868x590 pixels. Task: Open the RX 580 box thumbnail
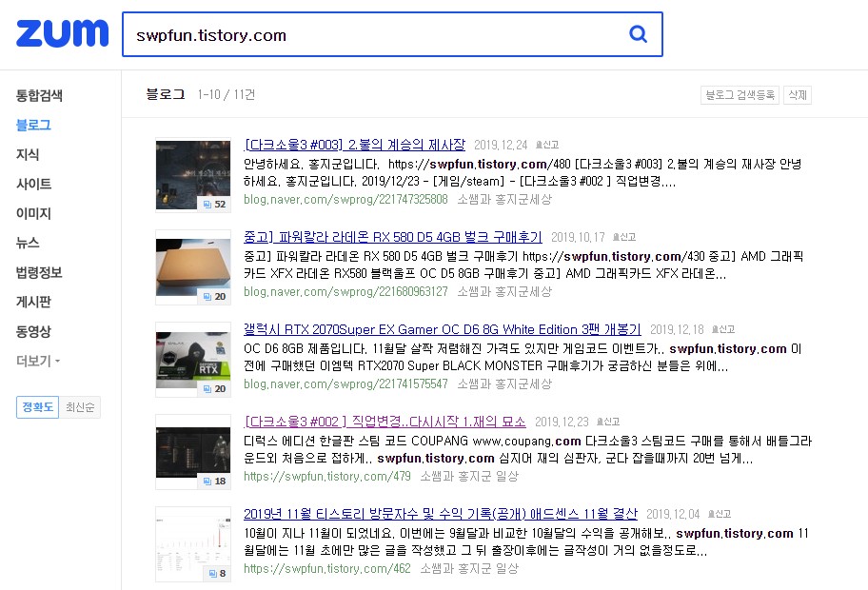coord(193,267)
